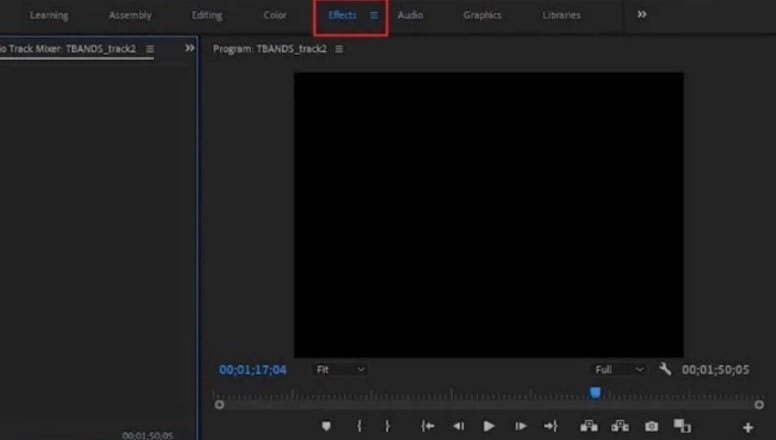Switch to the Learning workspace tab

click(49, 15)
